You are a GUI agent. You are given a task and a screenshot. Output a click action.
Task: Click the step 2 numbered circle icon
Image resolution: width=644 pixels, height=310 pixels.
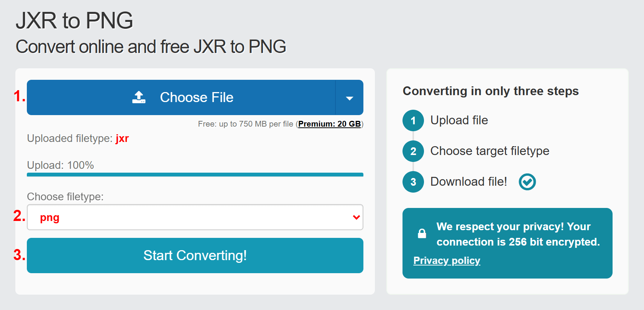(413, 151)
